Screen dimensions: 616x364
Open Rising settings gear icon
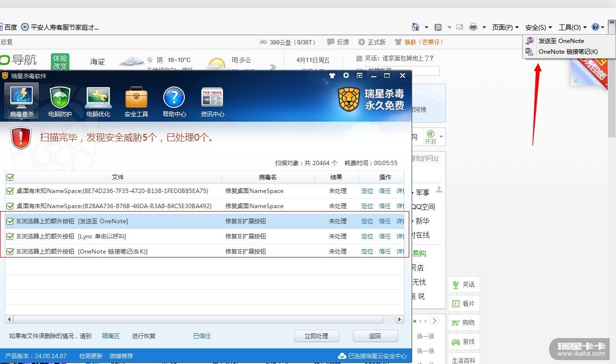tap(346, 76)
